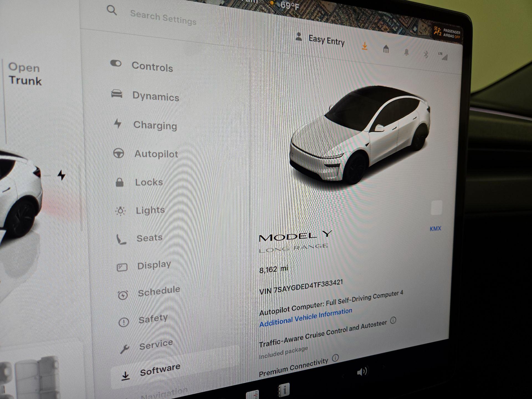
Task: Click the search magnifier icon
Action: click(x=112, y=10)
